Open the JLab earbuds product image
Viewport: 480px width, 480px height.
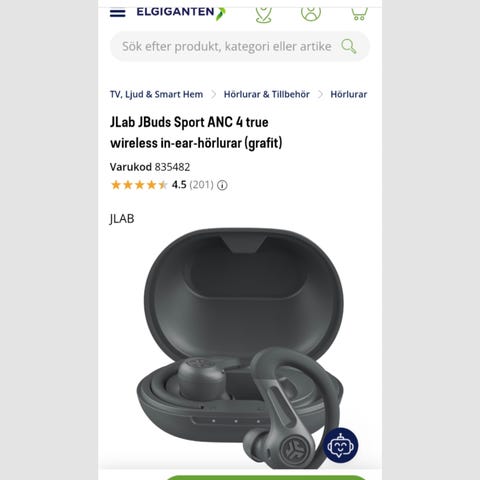[x=240, y=348]
